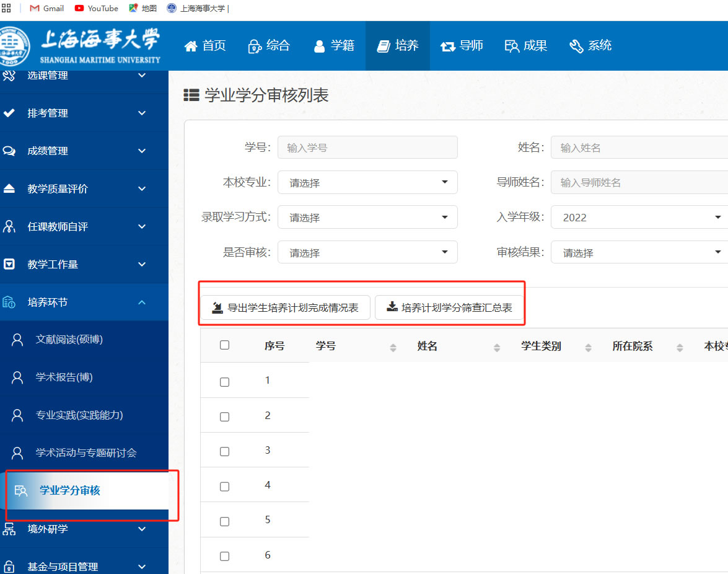Viewport: 728px width, 574px height.
Task: Check the checkbox for row 1
Action: coord(225,382)
